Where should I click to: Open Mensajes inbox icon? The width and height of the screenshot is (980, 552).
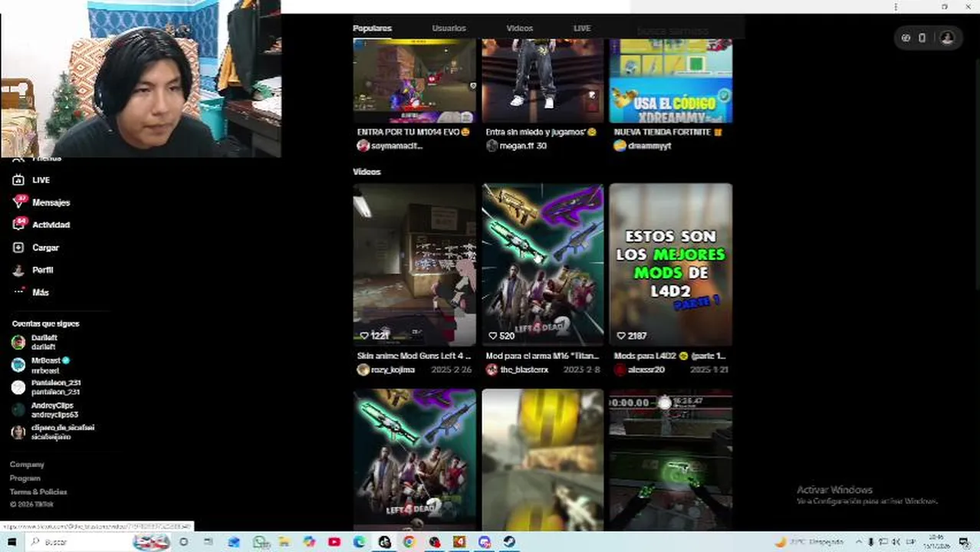[18, 202]
